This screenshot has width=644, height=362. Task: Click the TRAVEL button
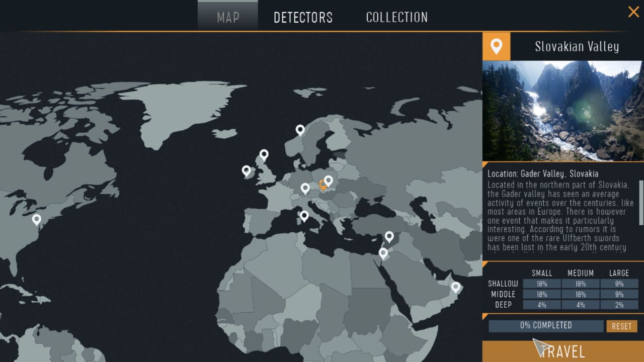point(563,351)
